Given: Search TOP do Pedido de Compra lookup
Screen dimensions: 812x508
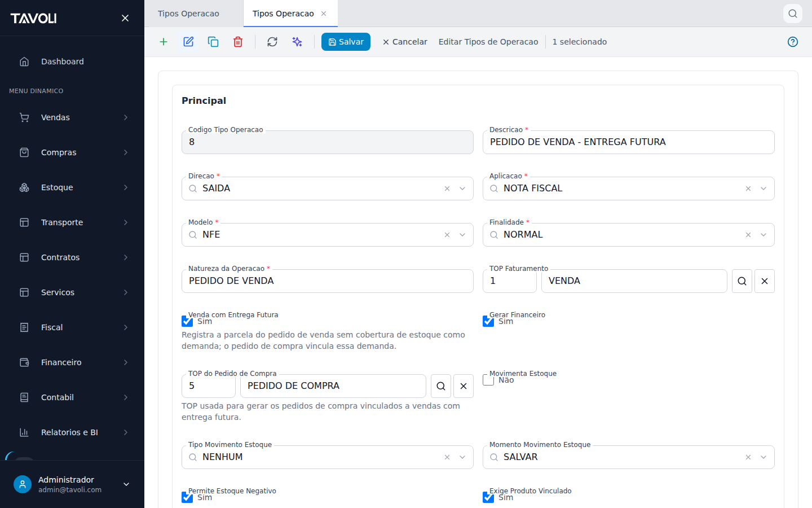Looking at the screenshot, I should [441, 386].
